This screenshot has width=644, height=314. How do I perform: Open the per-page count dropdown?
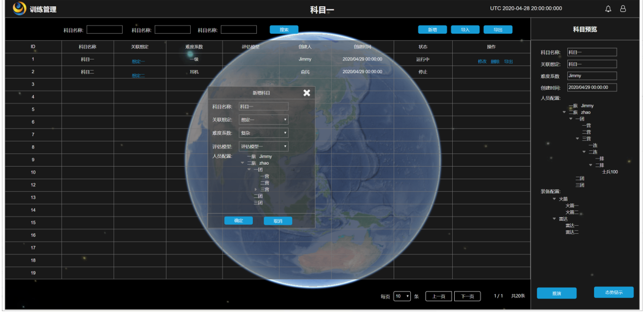[402, 296]
